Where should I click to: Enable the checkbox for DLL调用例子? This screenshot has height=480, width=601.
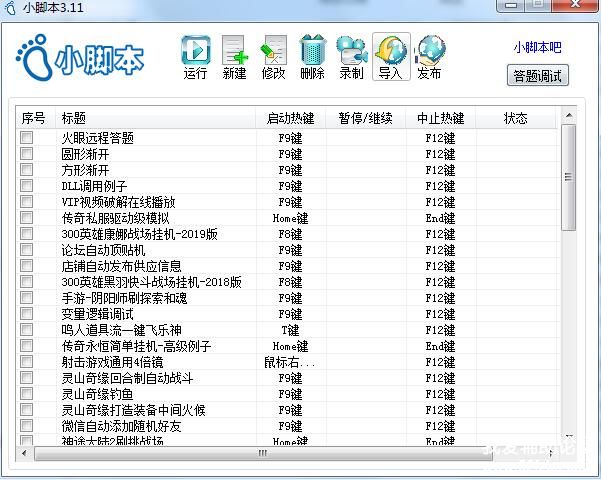click(x=27, y=186)
